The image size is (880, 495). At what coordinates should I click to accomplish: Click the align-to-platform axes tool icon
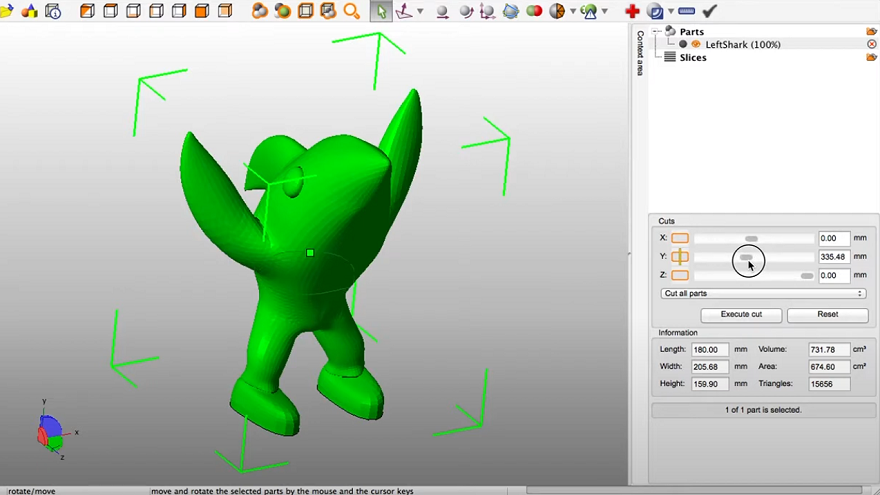tap(404, 11)
